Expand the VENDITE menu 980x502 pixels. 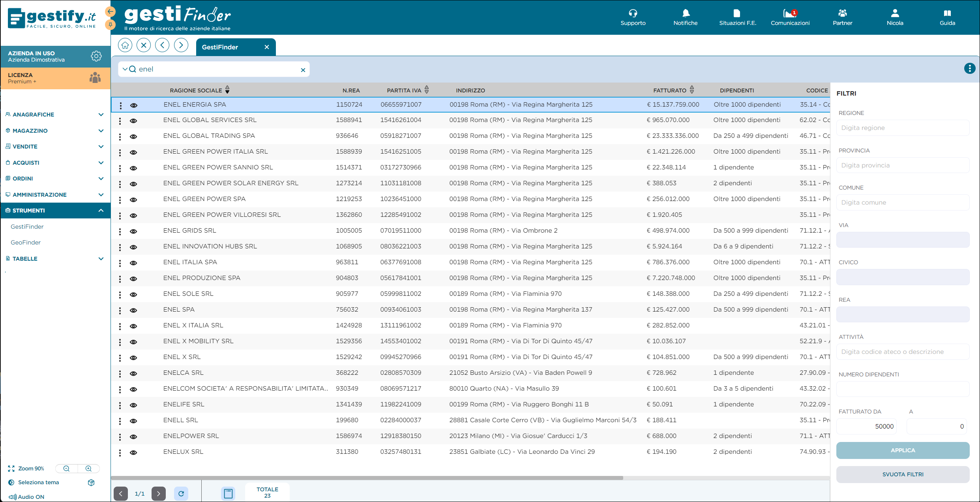click(55, 147)
